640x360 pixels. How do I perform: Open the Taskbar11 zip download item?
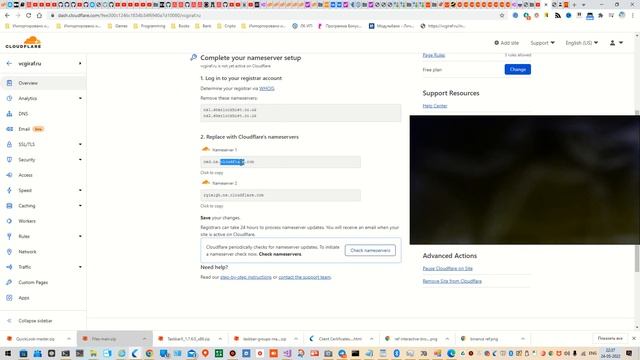click(188, 339)
